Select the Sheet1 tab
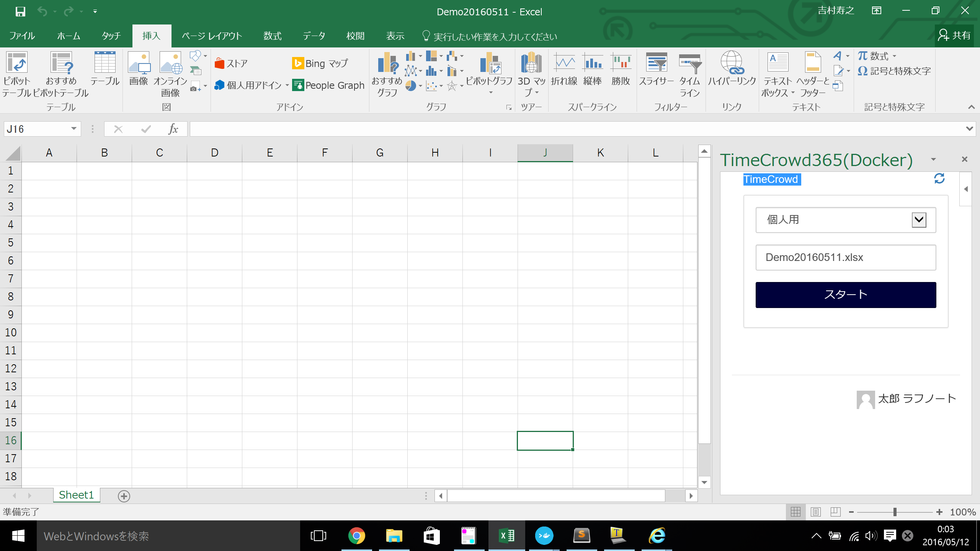The height and width of the screenshot is (551, 980). pyautogui.click(x=76, y=495)
